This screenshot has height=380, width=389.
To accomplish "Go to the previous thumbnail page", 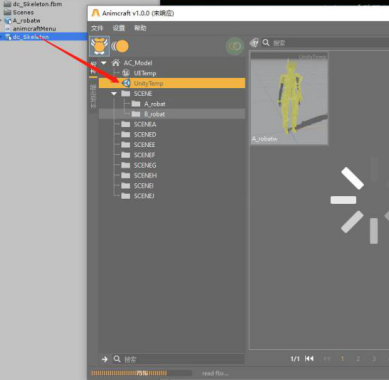I will (x=327, y=359).
